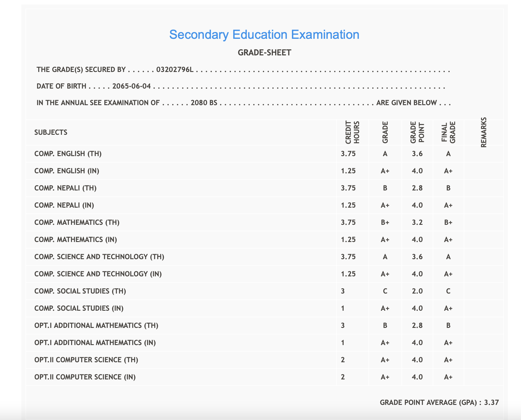Screen dimensions: 521x420
Task: Click the SUBJECTS column header
Action: coord(51,132)
